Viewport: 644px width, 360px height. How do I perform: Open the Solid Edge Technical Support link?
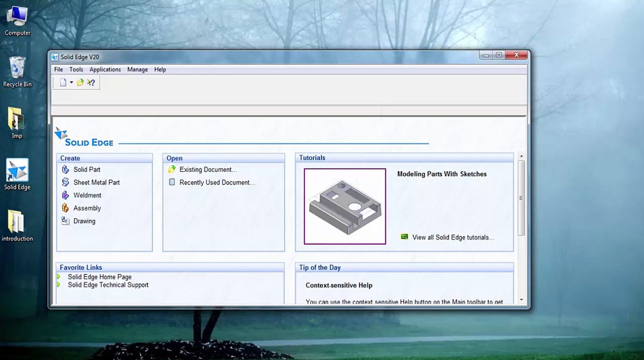coord(108,285)
